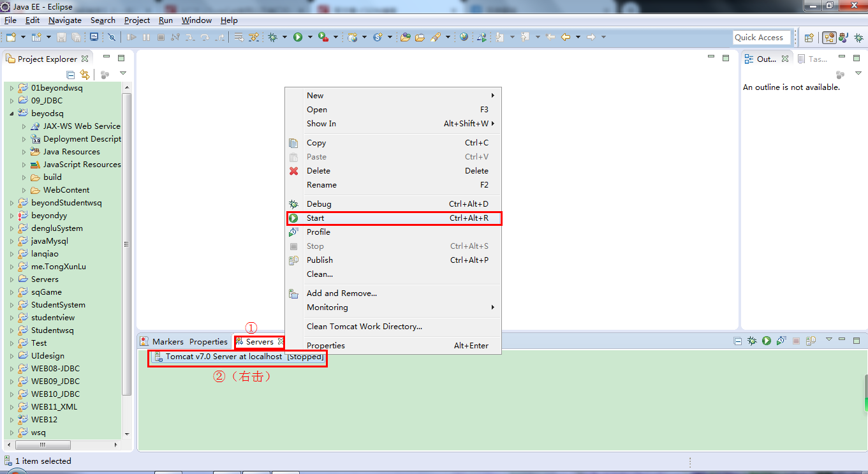Choose Add and Remove... from context menu
Viewport: 868px width, 474px height.
394,293
